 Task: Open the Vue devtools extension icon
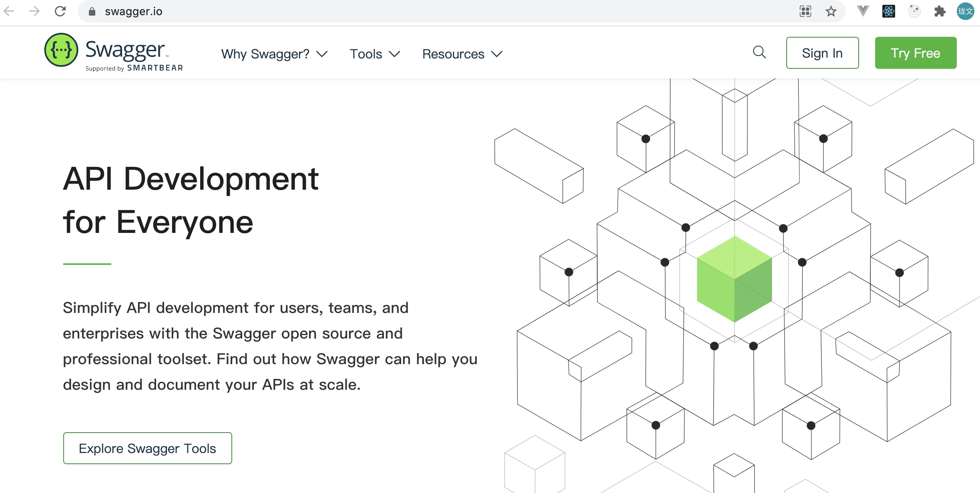point(863,11)
